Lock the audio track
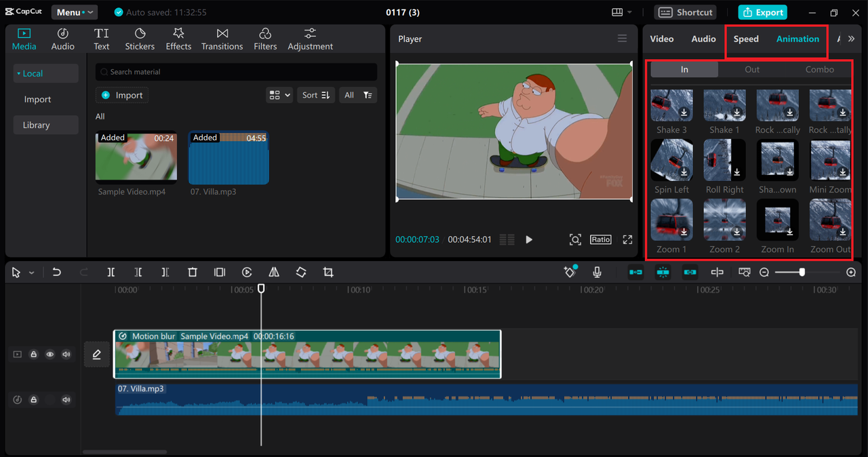 pyautogui.click(x=33, y=399)
